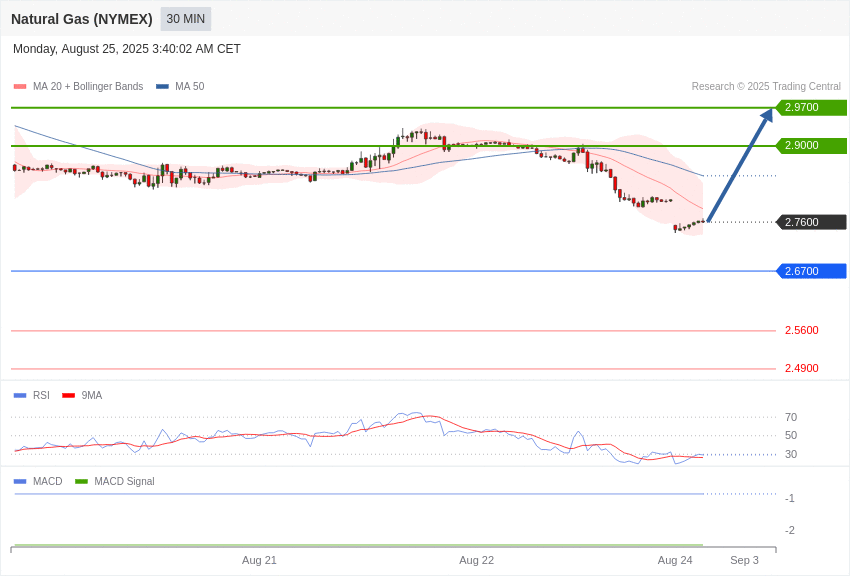
Task: Click the 9MA legend red swatch
Action: point(68,396)
